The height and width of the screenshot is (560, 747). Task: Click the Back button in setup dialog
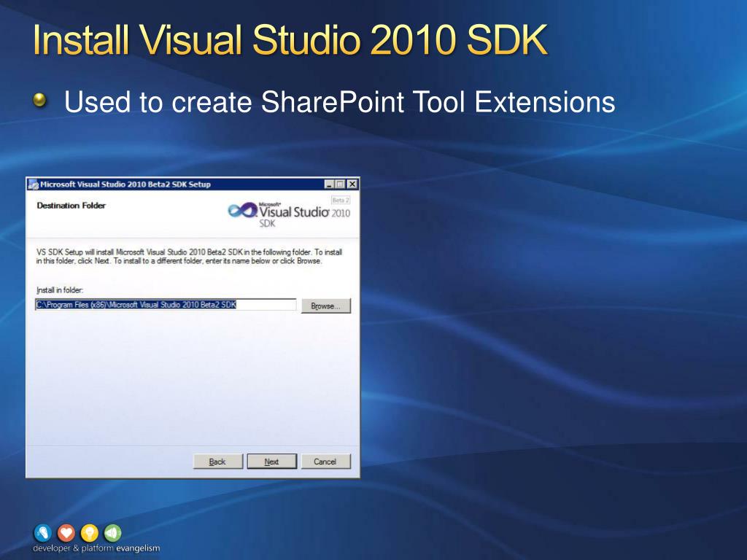[217, 461]
